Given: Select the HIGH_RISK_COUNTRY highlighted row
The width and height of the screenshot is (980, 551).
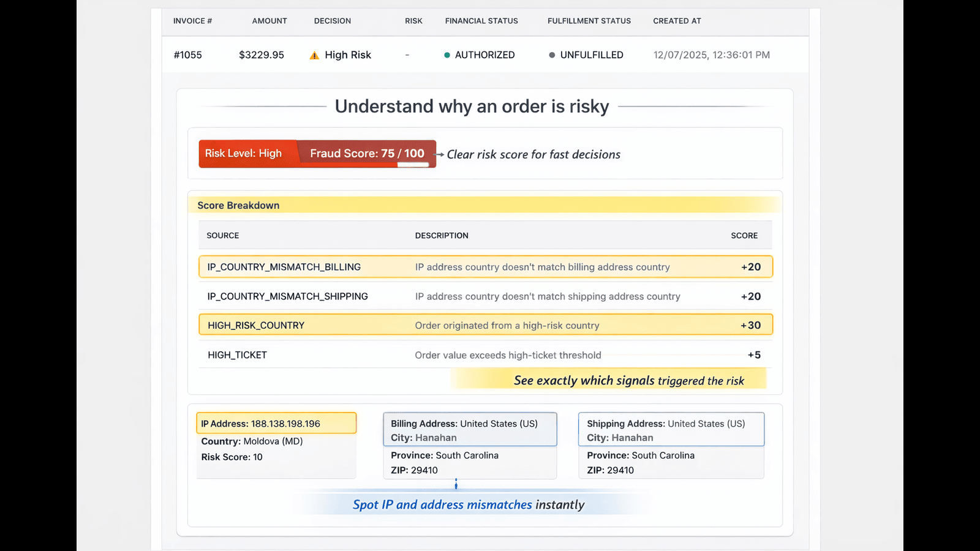Looking at the screenshot, I should coord(486,324).
